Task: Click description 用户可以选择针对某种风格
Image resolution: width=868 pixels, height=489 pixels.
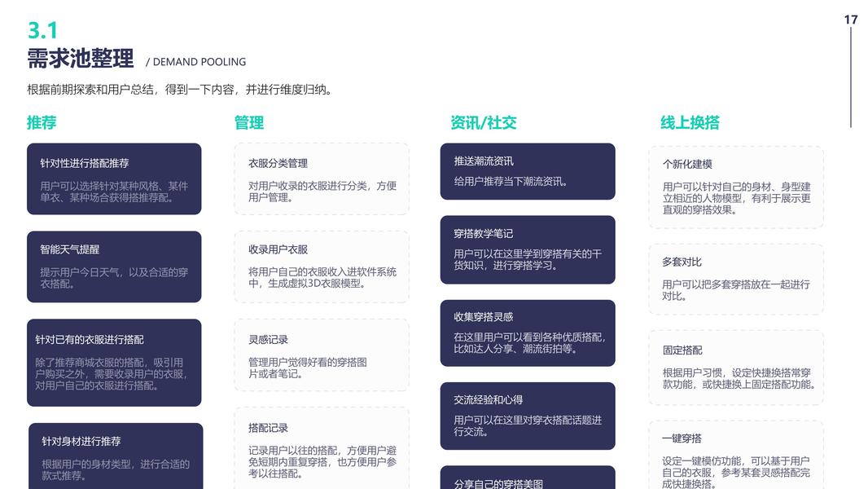Action: coord(114,192)
